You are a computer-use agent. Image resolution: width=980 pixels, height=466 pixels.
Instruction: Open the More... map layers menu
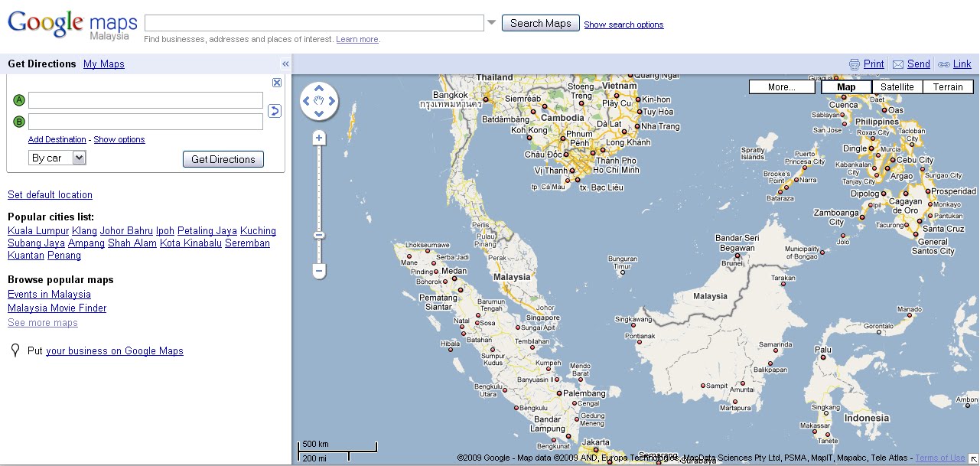coord(782,87)
